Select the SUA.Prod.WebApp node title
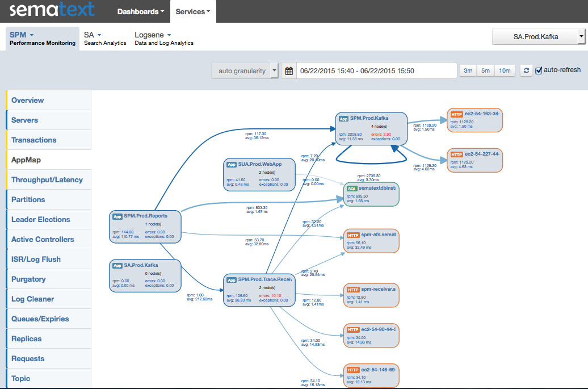 (x=260, y=164)
